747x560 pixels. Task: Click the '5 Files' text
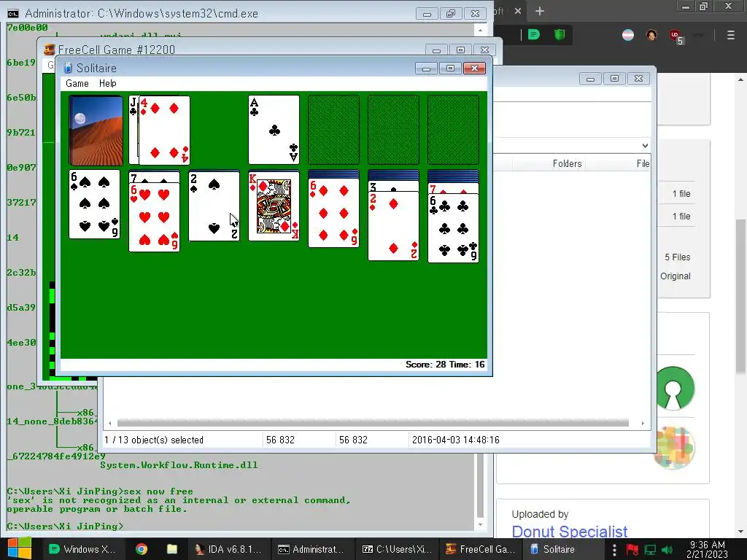click(x=678, y=257)
